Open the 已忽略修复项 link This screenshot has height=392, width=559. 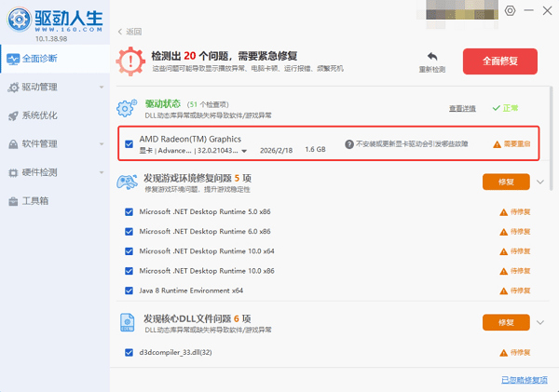coord(524,380)
